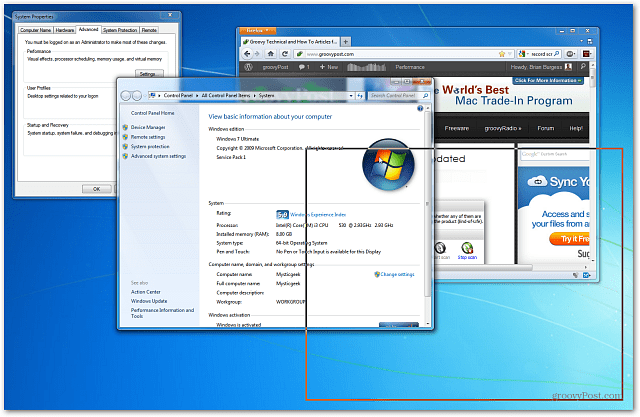
Task: Open Device Manager link
Action: [148, 127]
